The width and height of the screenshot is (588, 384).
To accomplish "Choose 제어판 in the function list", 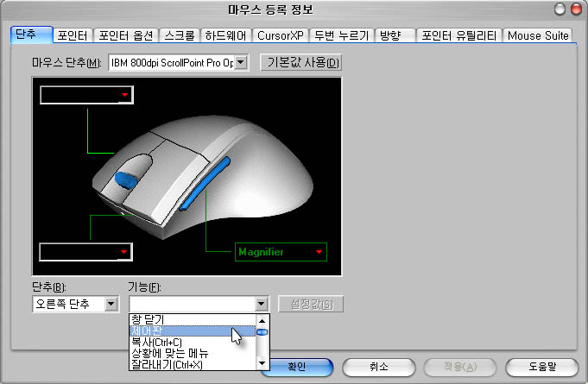I will coord(193,330).
